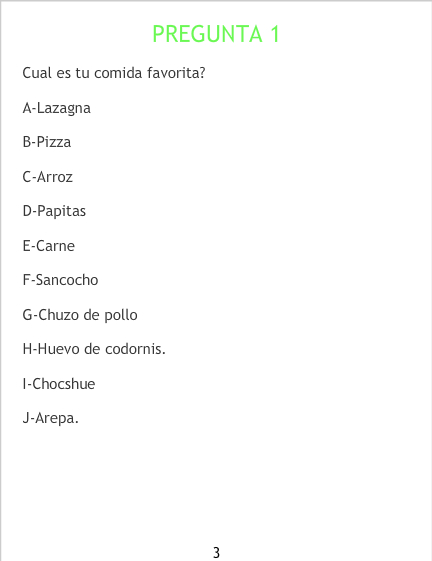Click the word 'pollo' in option G
Screen dimensions: 432x561
tap(121, 315)
